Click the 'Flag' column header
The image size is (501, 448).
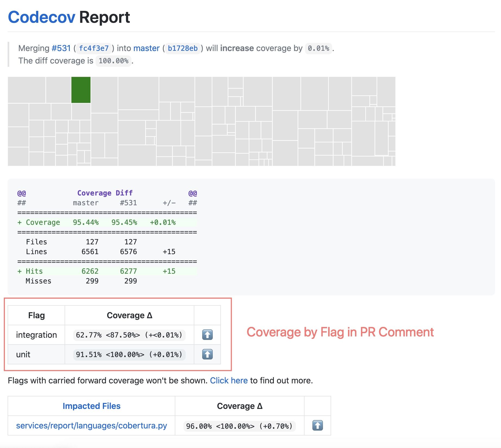36,315
